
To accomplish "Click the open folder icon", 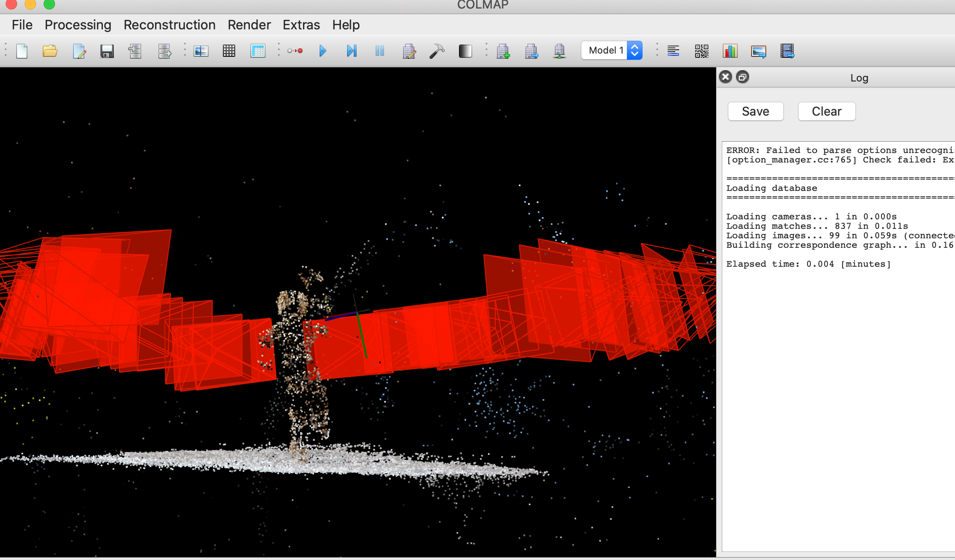I will point(49,51).
